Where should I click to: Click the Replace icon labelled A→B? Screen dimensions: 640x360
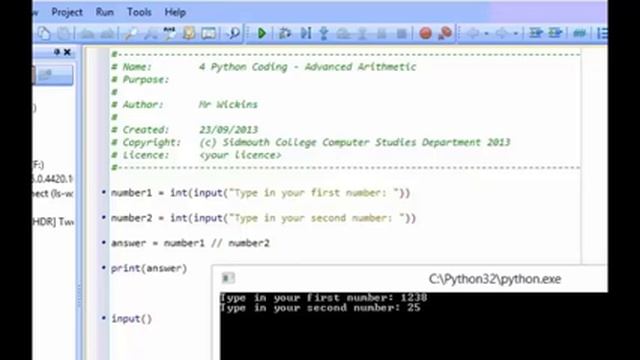(169, 33)
